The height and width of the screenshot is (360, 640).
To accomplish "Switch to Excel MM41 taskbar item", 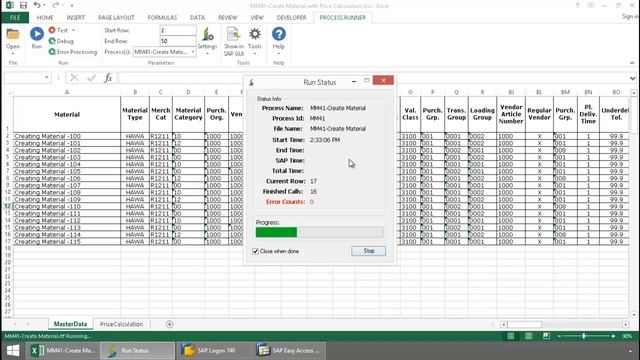I will click(63, 350).
